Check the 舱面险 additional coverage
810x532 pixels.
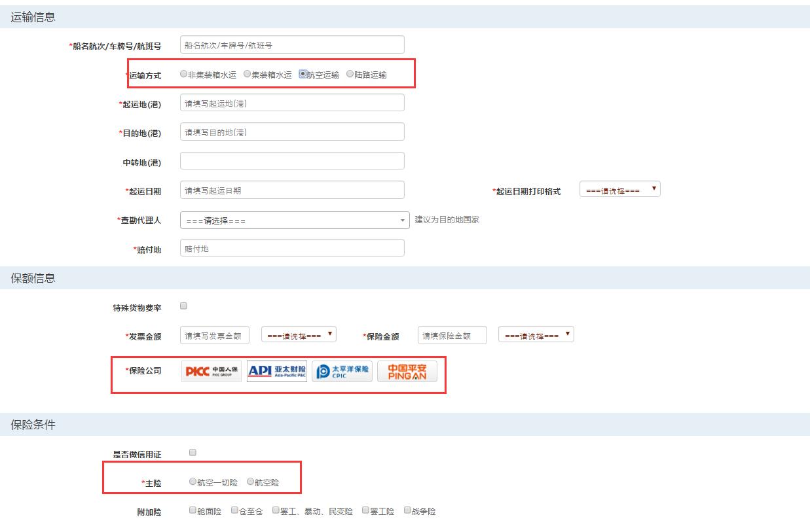[193, 510]
